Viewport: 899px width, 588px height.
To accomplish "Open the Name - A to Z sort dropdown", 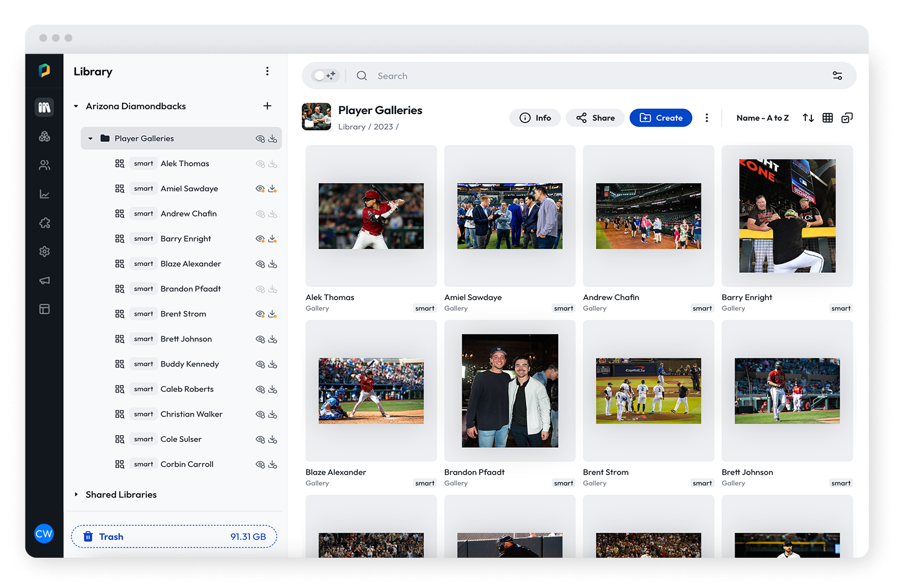I will tap(762, 118).
